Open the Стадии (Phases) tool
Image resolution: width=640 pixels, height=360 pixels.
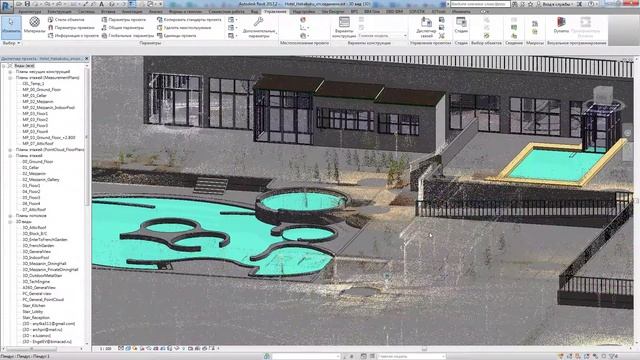[461, 25]
